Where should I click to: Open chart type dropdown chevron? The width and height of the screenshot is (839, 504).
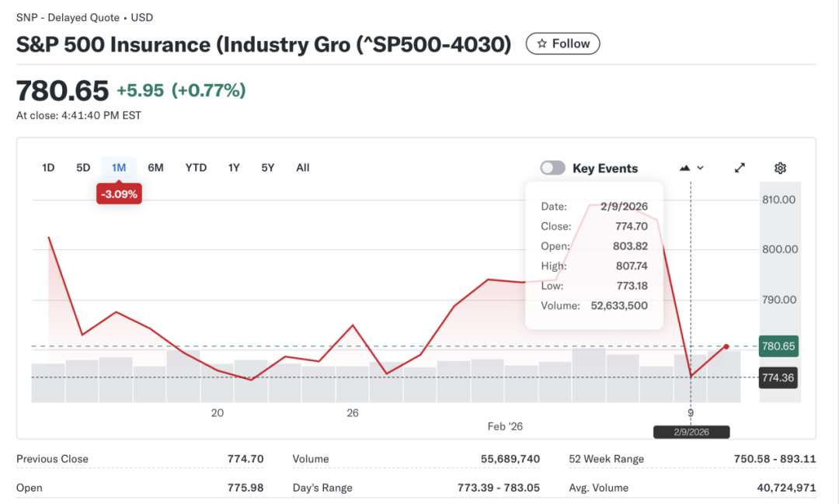point(701,169)
